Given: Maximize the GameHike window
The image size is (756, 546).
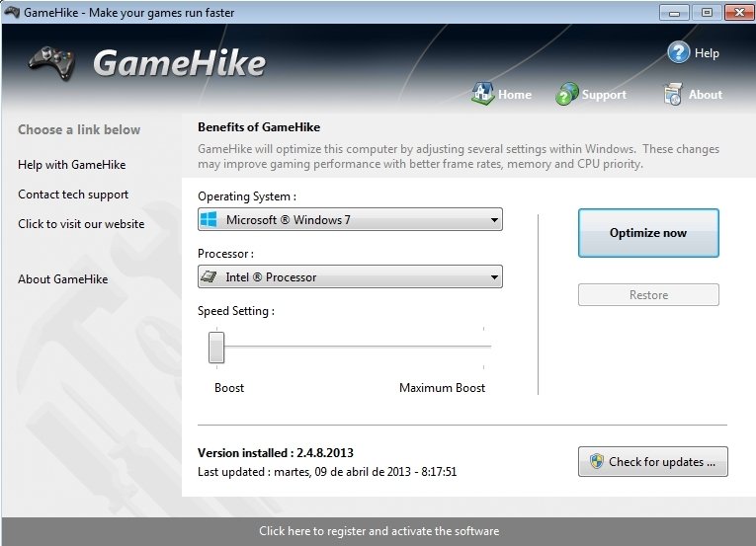Looking at the screenshot, I should (707, 13).
